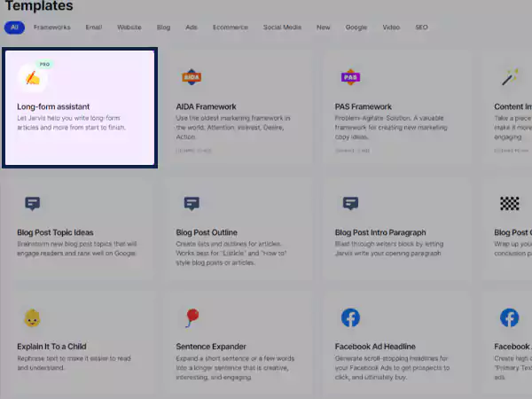532x399 pixels.
Task: Click the Long-form assistant writing hand icon
Action: click(x=33, y=79)
